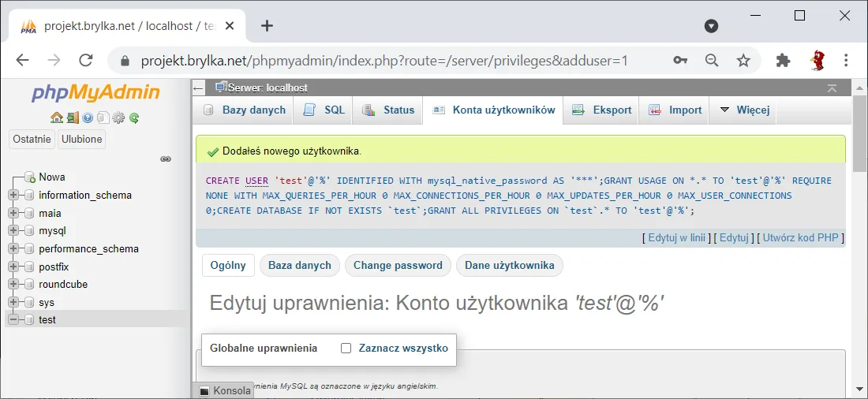Open MySQL documentation pages icon
868x399 pixels.
pos(103,117)
